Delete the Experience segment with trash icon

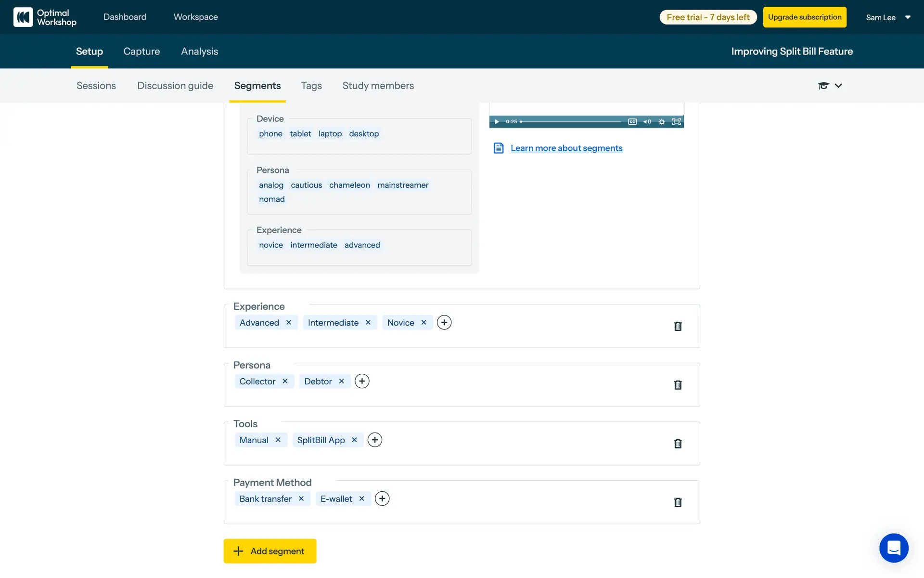[x=678, y=326]
